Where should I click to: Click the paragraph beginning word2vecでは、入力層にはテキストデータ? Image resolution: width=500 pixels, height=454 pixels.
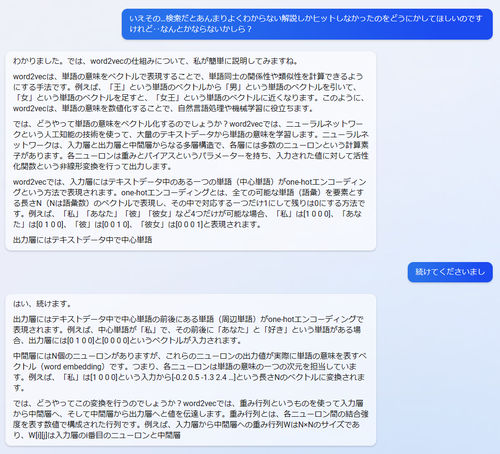click(189, 203)
